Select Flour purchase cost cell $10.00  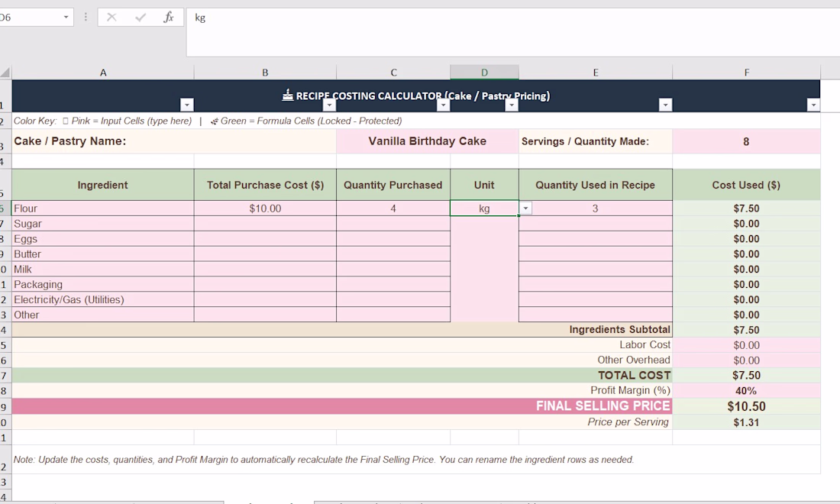(x=265, y=208)
